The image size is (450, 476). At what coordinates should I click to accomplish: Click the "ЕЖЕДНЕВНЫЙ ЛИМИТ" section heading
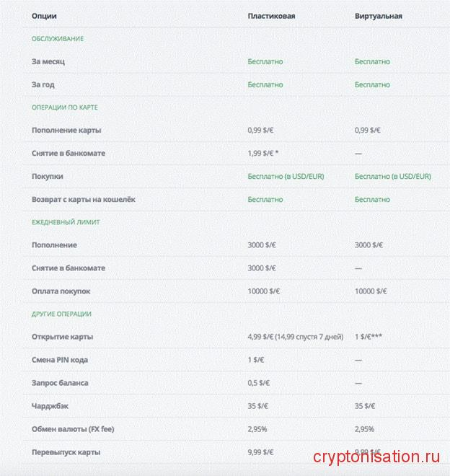(x=66, y=222)
